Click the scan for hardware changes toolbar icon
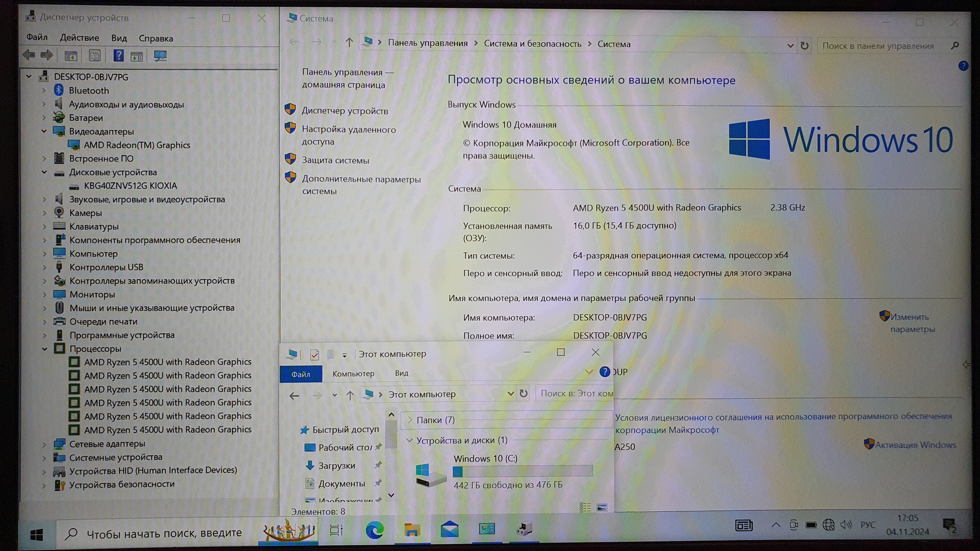Screen dimensions: 980x551 (160, 56)
